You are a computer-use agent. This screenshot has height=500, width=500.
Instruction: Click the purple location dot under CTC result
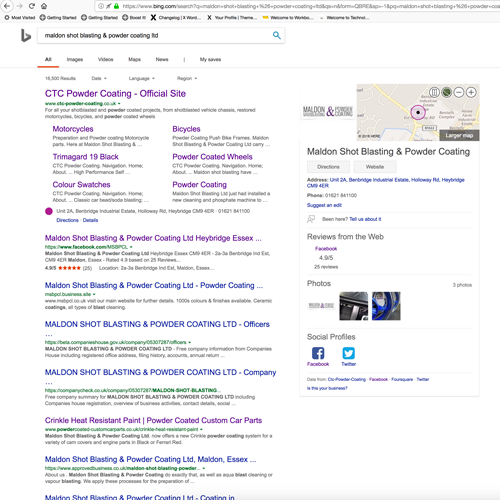coord(49,211)
